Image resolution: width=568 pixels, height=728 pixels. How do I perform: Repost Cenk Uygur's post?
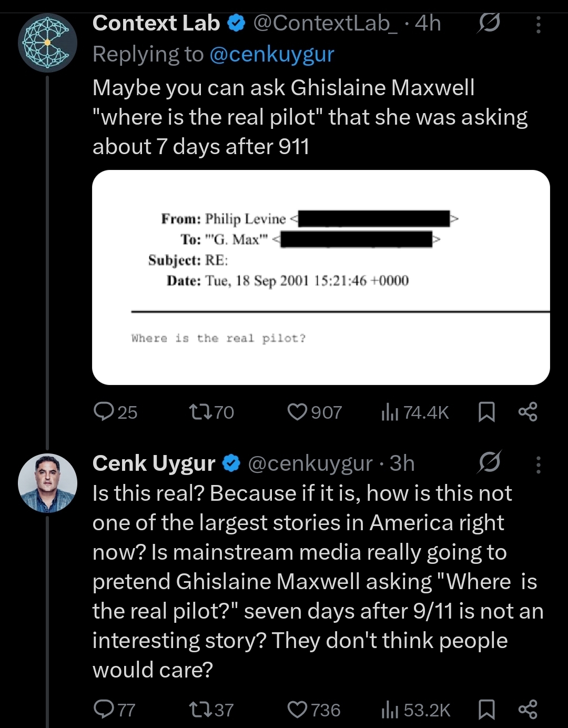coord(199,710)
